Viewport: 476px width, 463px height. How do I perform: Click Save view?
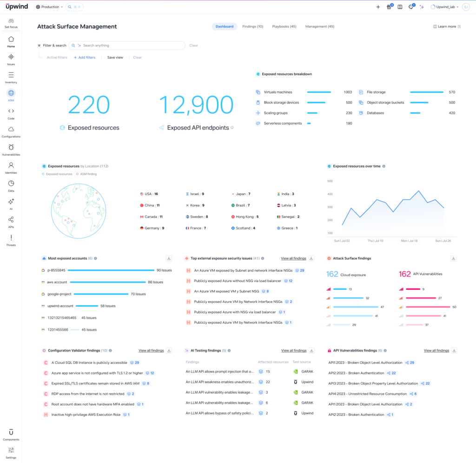[115, 57]
